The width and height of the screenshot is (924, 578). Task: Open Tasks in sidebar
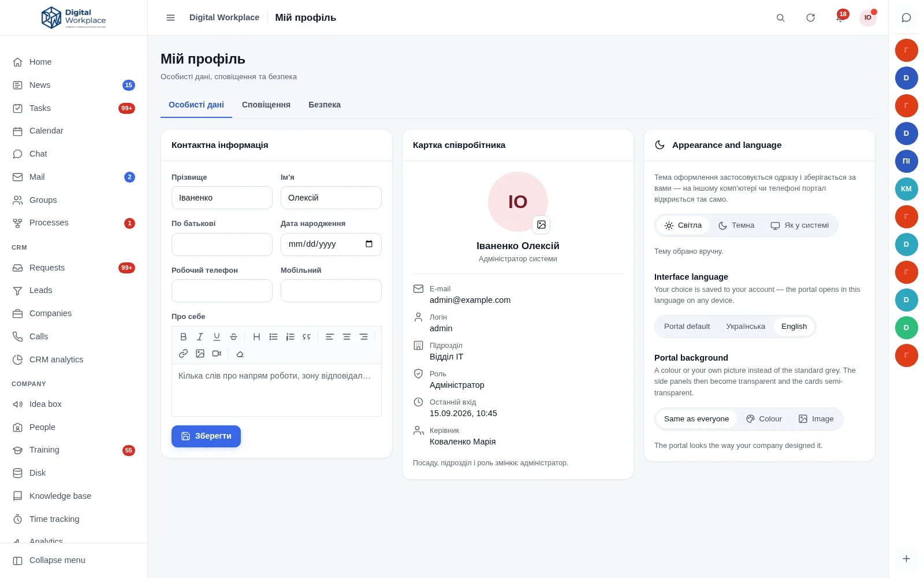(x=73, y=108)
